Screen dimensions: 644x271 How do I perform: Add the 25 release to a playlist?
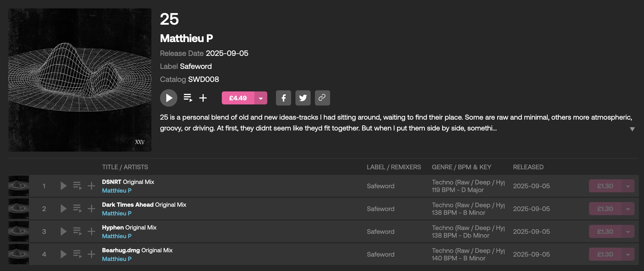pos(203,98)
